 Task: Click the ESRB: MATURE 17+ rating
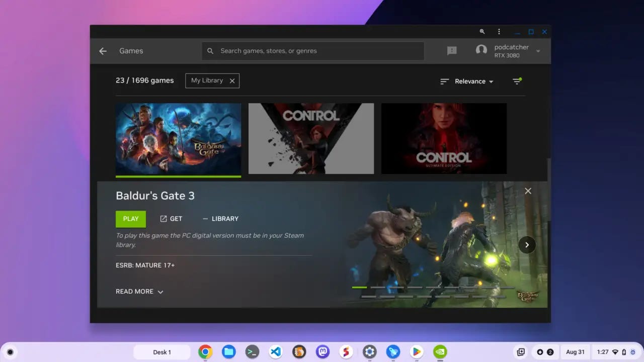(145, 265)
